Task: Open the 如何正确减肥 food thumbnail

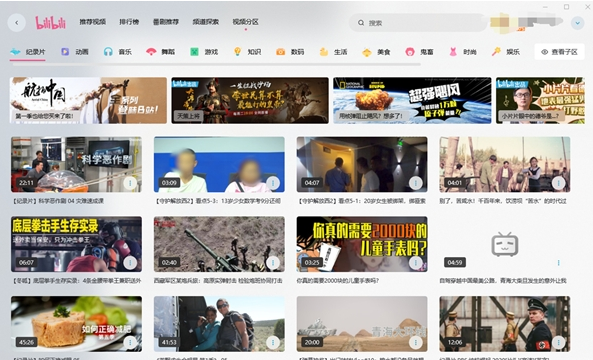Action: click(76, 324)
